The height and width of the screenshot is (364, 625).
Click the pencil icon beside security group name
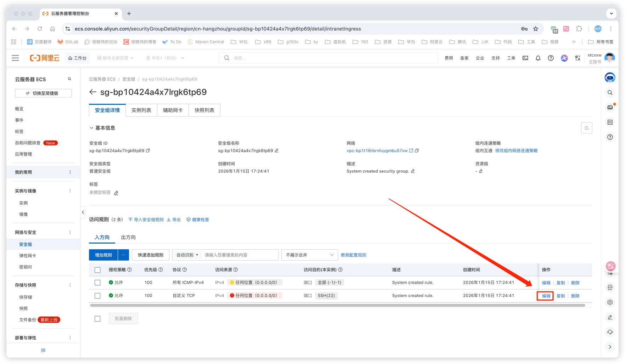(x=277, y=150)
